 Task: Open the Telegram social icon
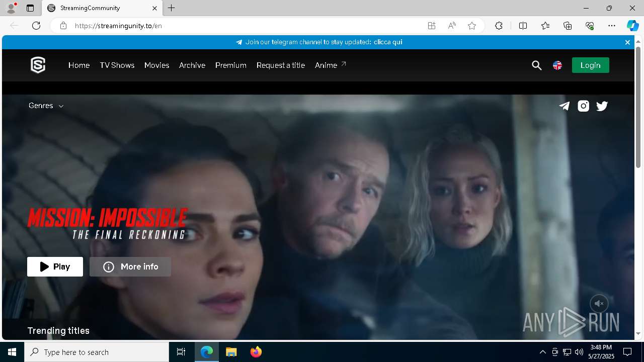coord(565,106)
